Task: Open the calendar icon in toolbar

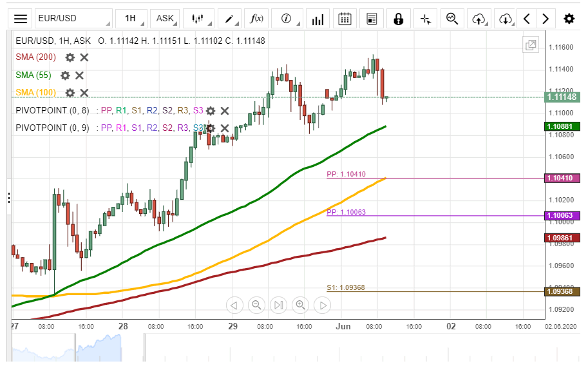Action: click(345, 19)
